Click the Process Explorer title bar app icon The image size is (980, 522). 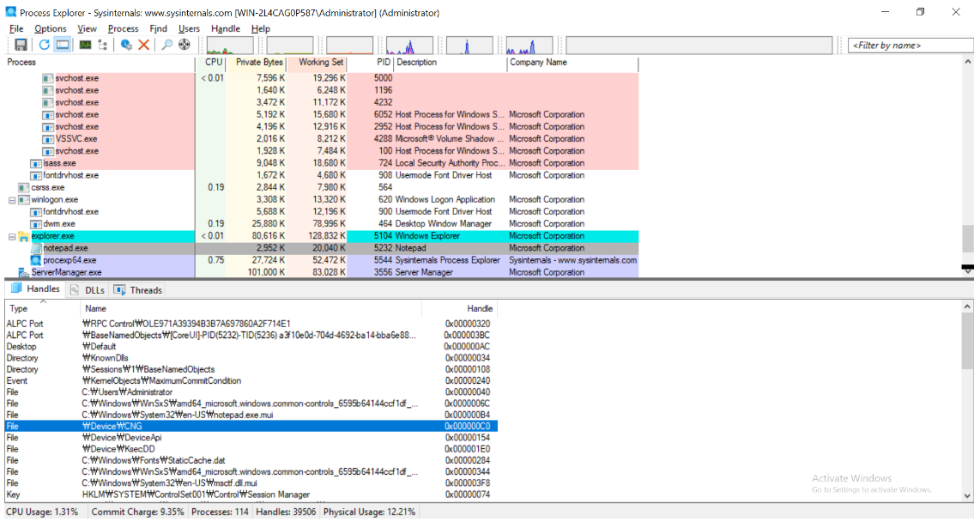(10, 12)
